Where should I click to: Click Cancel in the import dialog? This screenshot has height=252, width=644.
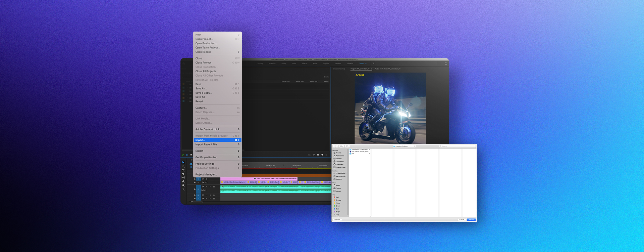coord(462,219)
